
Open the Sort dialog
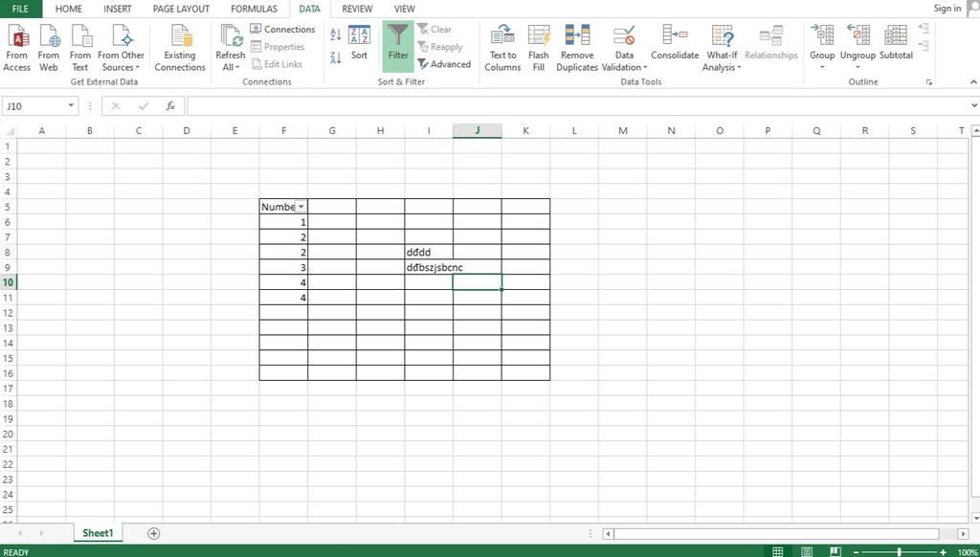(x=360, y=44)
